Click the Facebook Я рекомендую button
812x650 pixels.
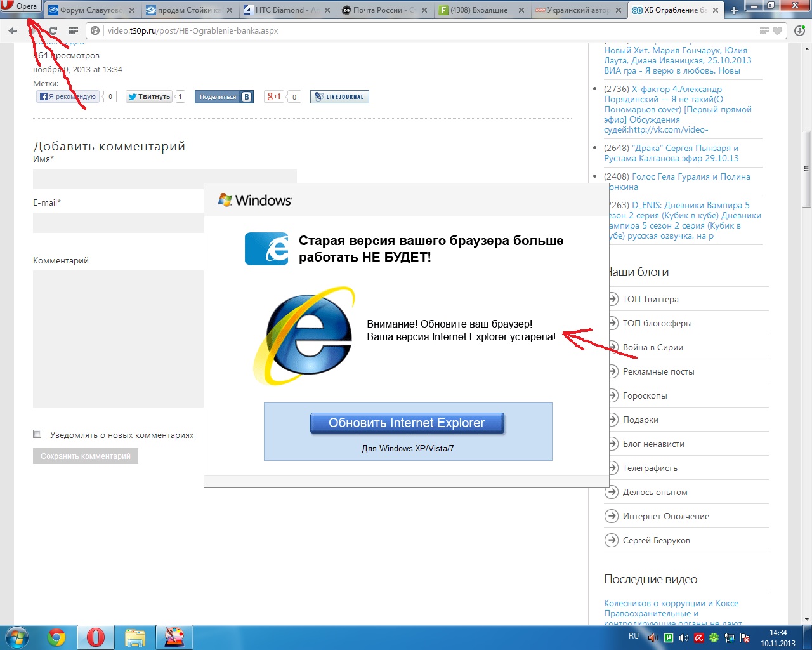click(x=68, y=96)
